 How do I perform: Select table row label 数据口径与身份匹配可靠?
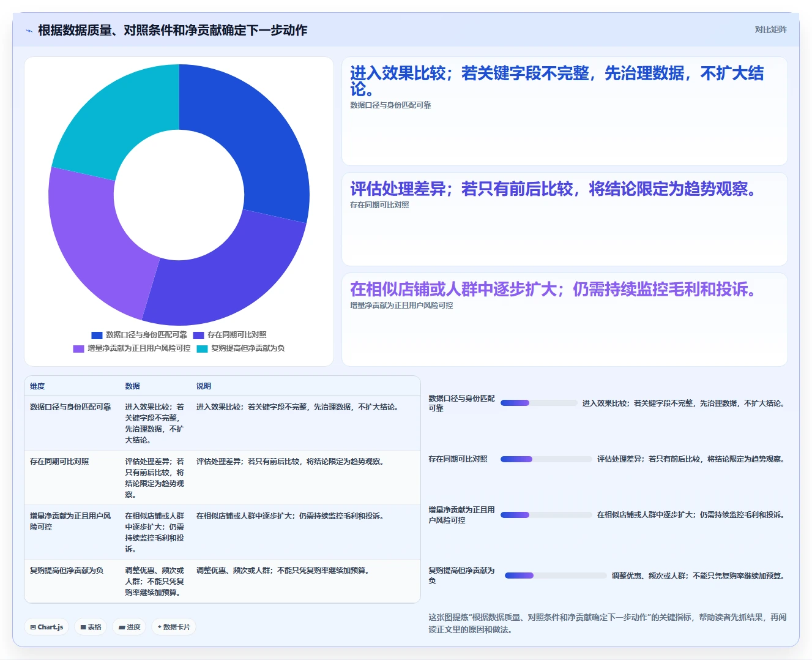[70, 407]
